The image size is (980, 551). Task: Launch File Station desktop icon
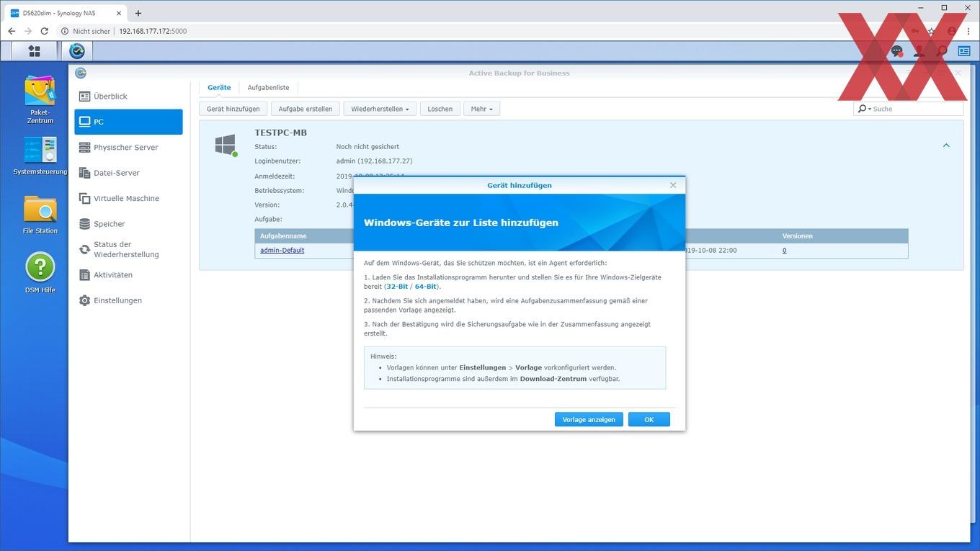40,215
